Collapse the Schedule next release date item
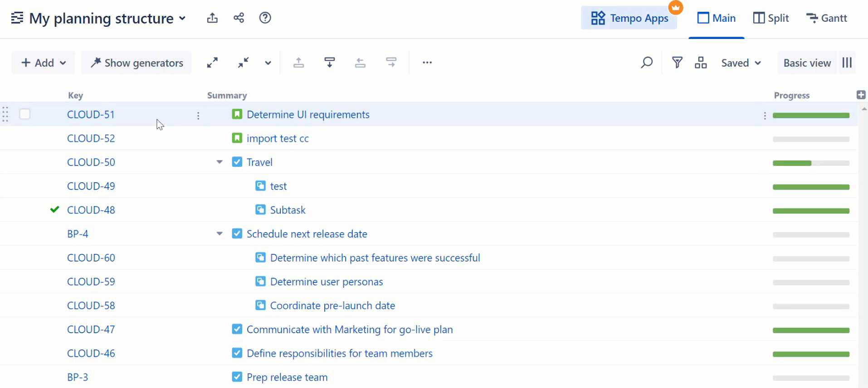868x388 pixels. pos(219,234)
